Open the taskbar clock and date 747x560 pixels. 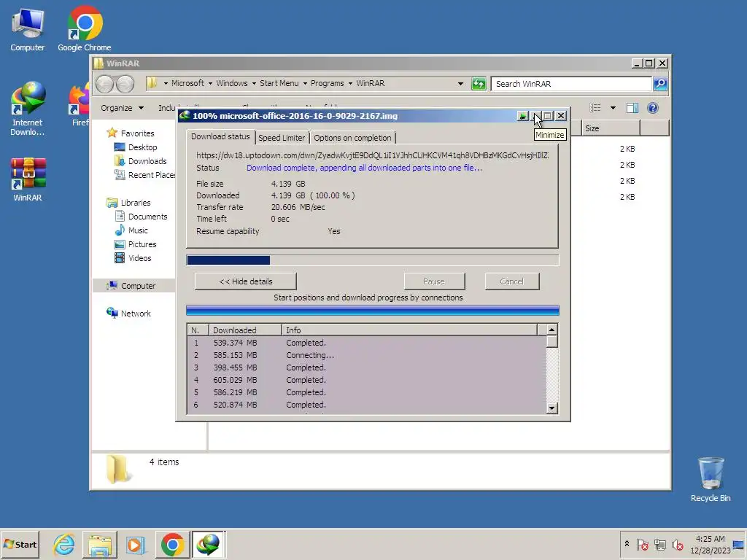point(710,544)
